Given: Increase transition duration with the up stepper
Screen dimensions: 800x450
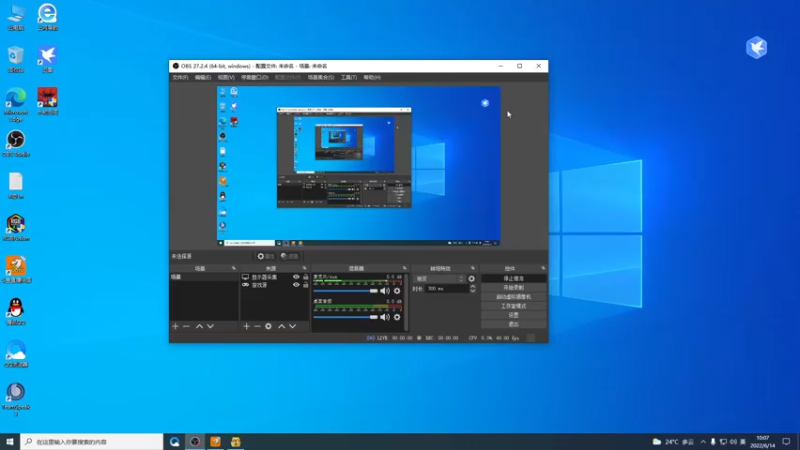Looking at the screenshot, I should (x=472, y=287).
